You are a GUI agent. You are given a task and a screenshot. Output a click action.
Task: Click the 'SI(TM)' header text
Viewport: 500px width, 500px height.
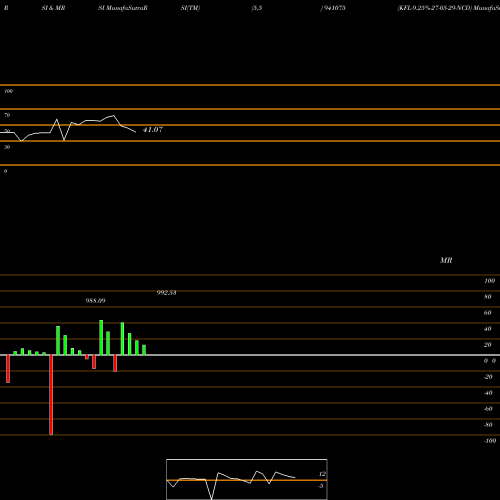point(190,8)
